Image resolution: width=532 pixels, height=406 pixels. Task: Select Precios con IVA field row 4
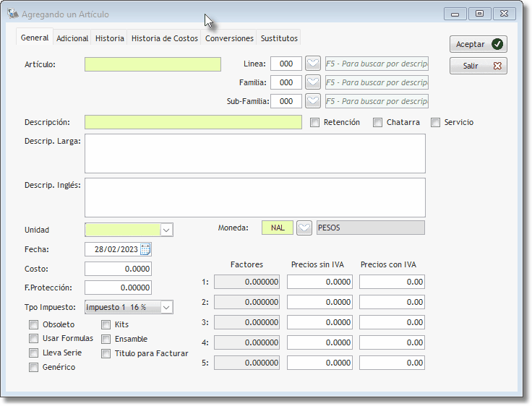pos(392,342)
